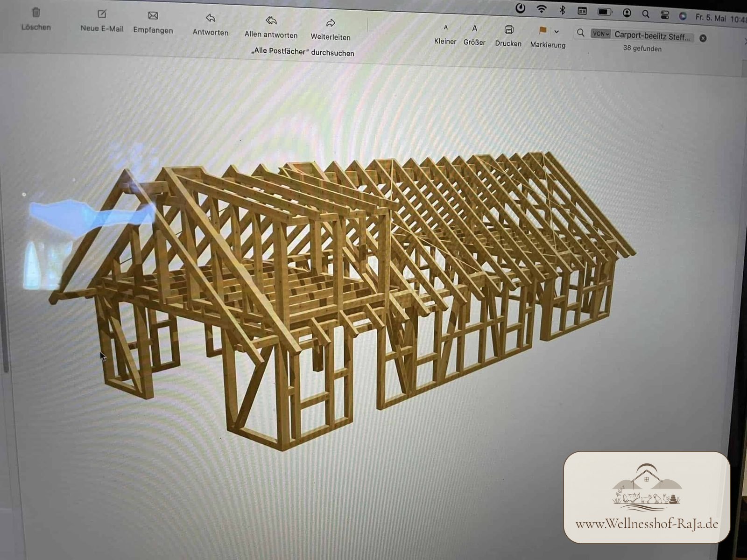Open Spotlight search in menu bar
This screenshot has width=747, height=560.
coord(646,14)
